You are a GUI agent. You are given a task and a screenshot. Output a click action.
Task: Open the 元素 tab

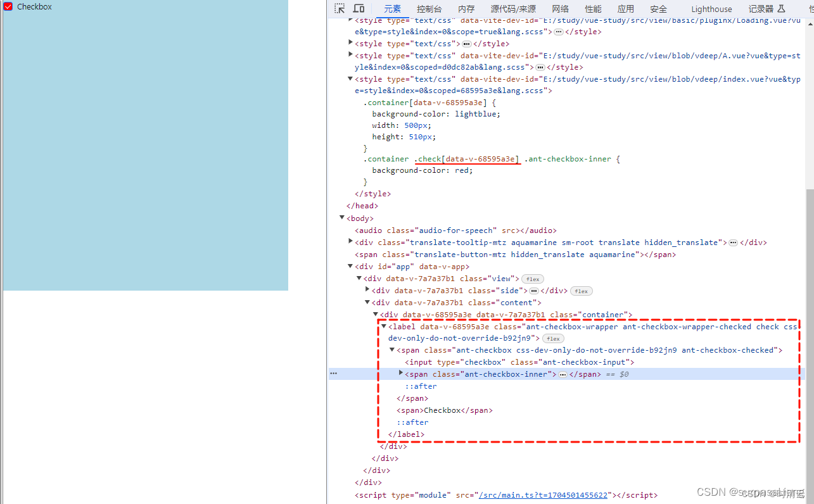point(392,9)
